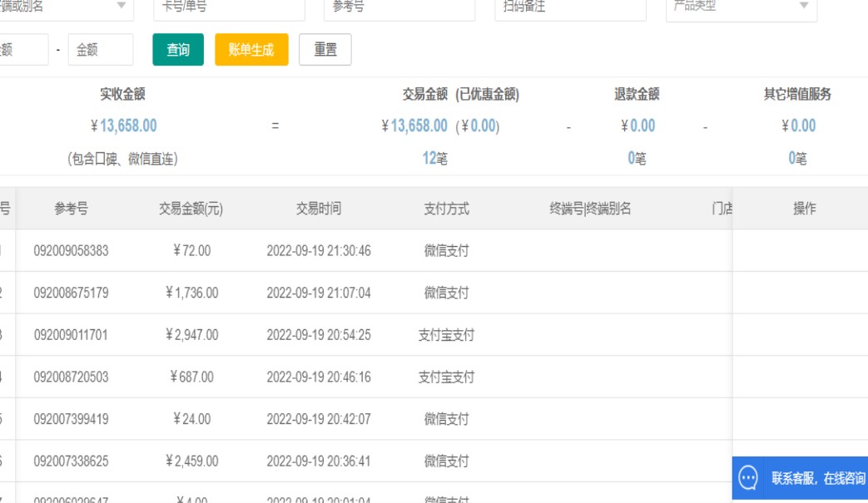Sort by 交易金额(元) column header
Screen dimensions: 868x503
pyautogui.click(x=191, y=209)
